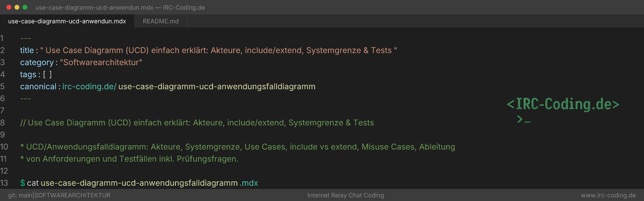
Task: Click the empty tags brackets on line 4
Action: (x=47, y=74)
